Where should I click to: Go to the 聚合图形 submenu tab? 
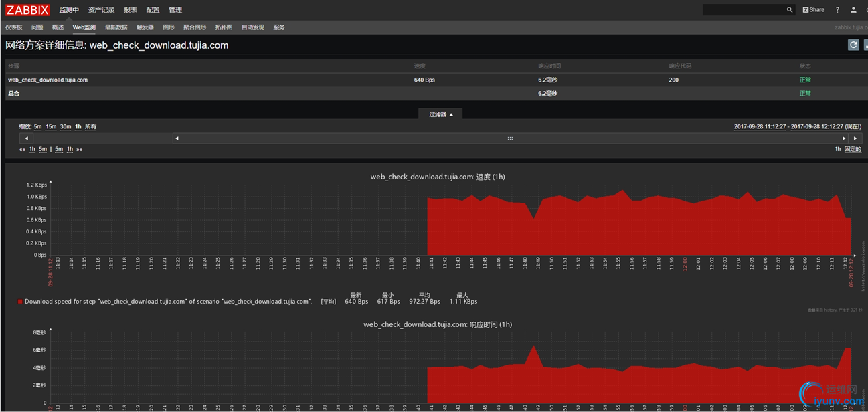[x=195, y=27]
